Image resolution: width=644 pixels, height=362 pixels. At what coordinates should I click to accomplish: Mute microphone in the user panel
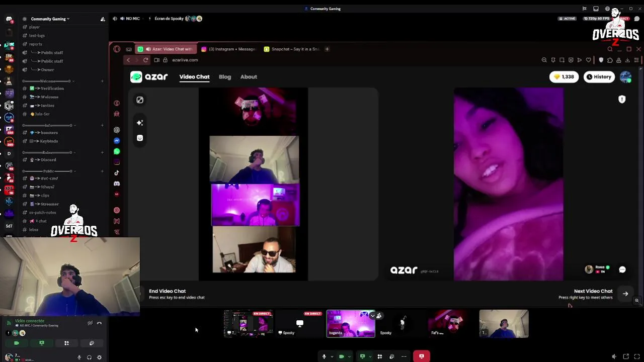click(79, 357)
